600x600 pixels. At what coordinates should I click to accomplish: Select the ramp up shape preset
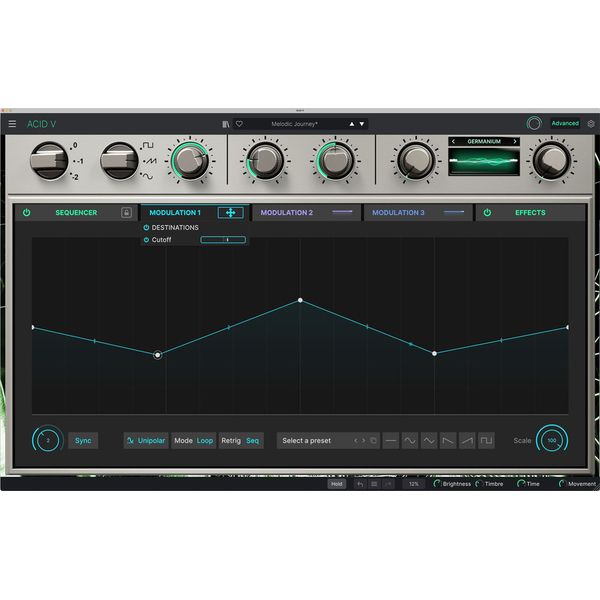pyautogui.click(x=467, y=440)
